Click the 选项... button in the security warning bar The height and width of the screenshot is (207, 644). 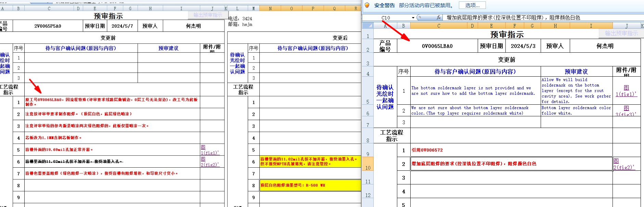(x=473, y=5)
